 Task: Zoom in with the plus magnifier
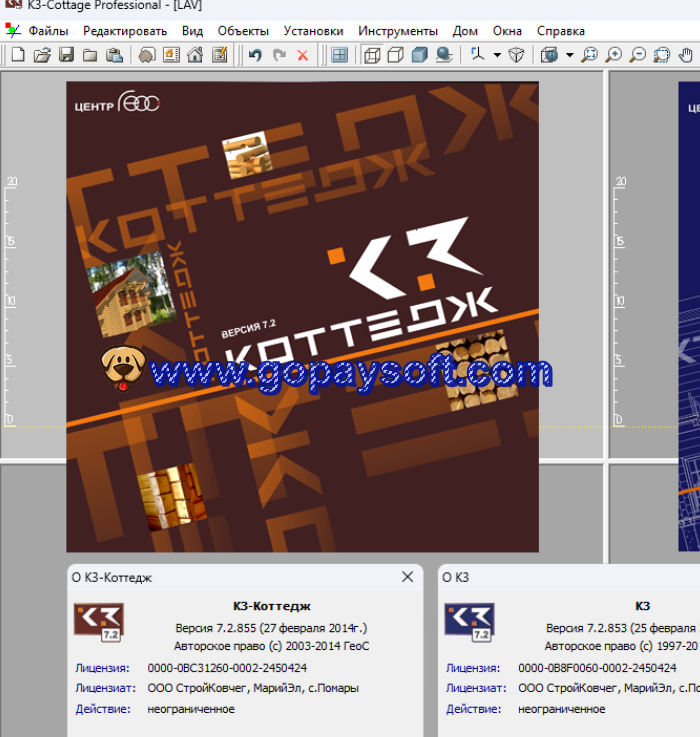coord(613,55)
